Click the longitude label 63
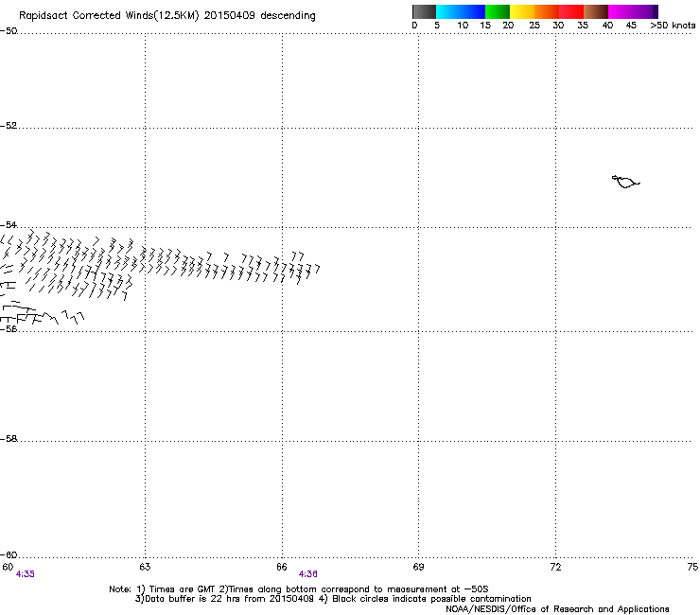The height and width of the screenshot is (615, 700). 145,567
